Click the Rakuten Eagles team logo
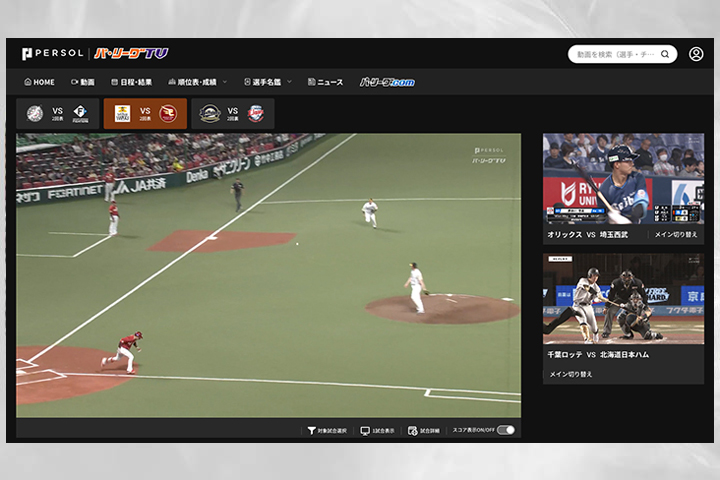 [x=168, y=113]
